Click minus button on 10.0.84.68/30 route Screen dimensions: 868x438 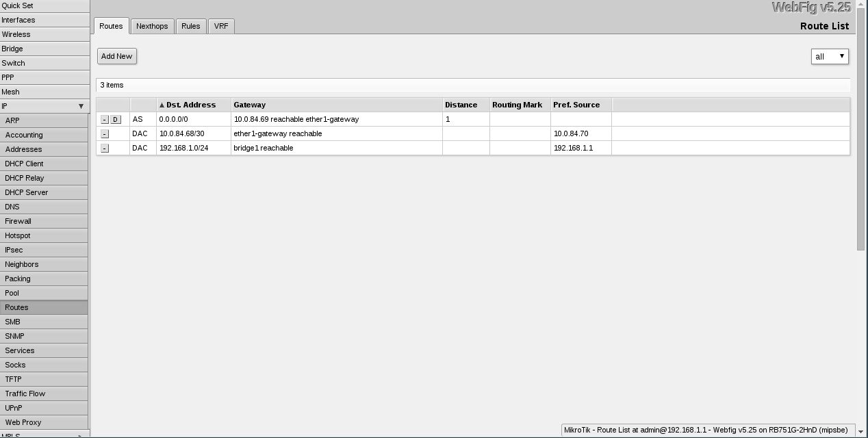tap(105, 134)
